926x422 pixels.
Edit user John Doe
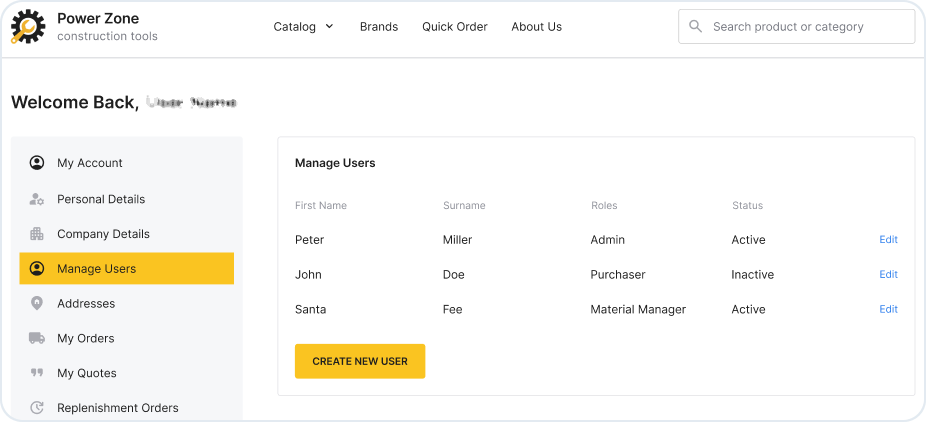(x=888, y=274)
